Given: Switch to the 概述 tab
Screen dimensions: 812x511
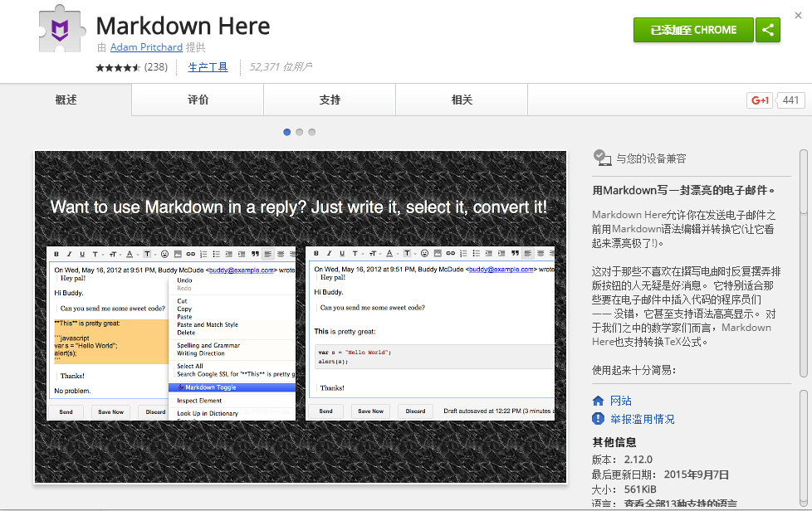Looking at the screenshot, I should [x=66, y=100].
